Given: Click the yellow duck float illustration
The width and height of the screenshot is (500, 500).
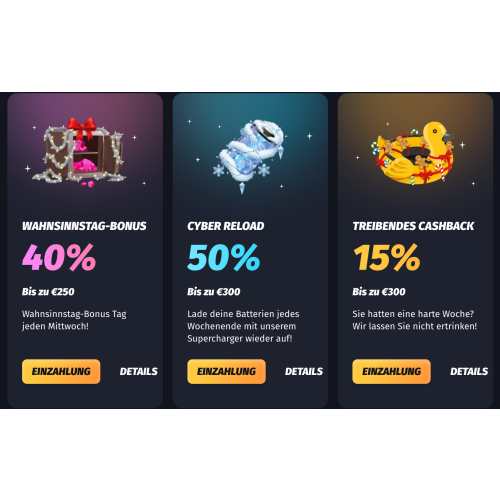Looking at the screenshot, I should (x=413, y=153).
